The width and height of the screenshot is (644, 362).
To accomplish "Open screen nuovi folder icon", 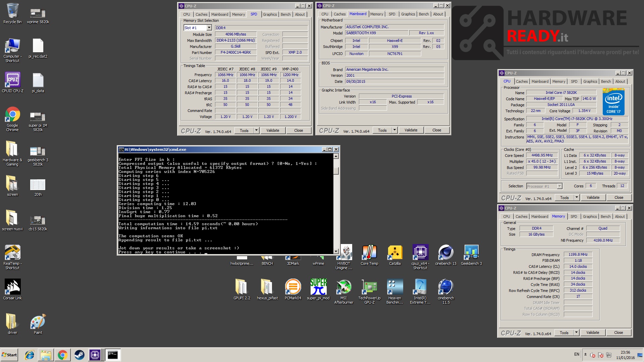I will [x=12, y=221].
